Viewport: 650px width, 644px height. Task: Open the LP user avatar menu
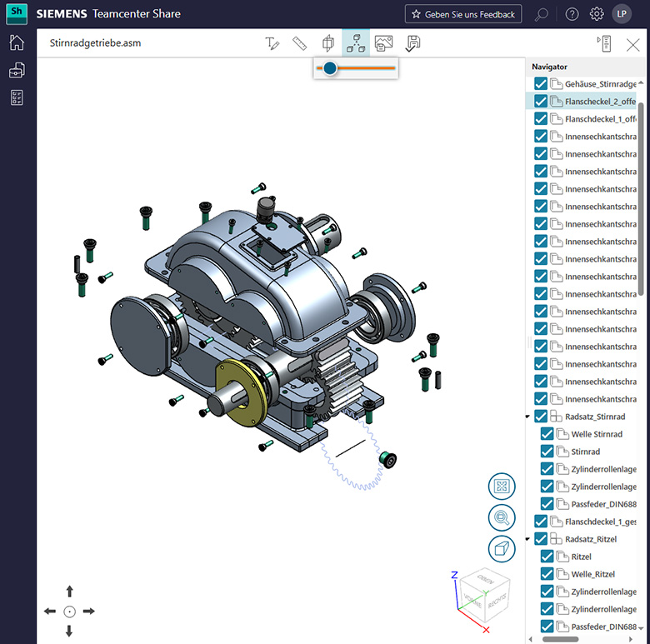(622, 14)
